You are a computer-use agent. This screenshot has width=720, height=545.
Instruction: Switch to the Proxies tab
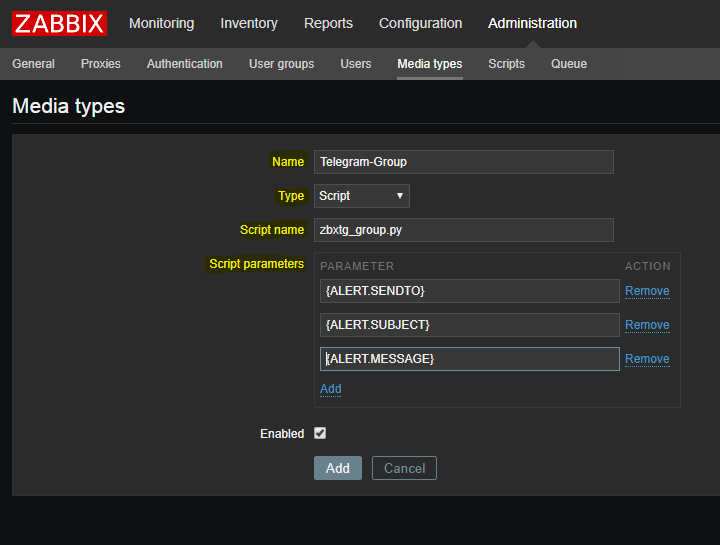pyautogui.click(x=100, y=64)
